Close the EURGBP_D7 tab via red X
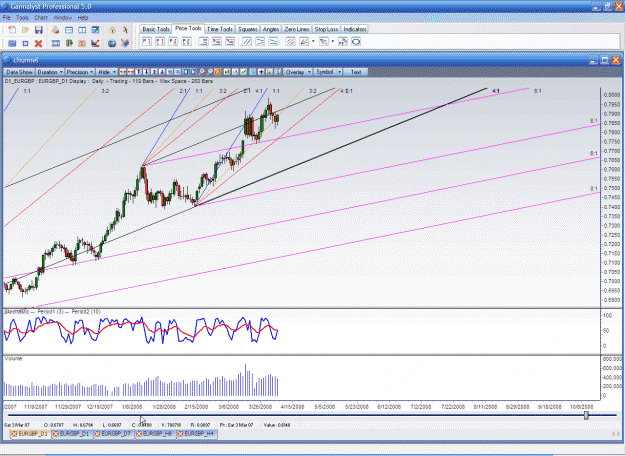The width and height of the screenshot is (625, 456). [97, 434]
